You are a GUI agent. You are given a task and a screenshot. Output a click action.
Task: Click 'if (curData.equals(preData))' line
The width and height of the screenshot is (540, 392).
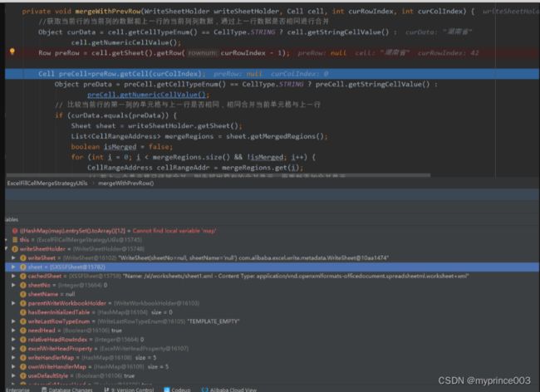coord(115,115)
